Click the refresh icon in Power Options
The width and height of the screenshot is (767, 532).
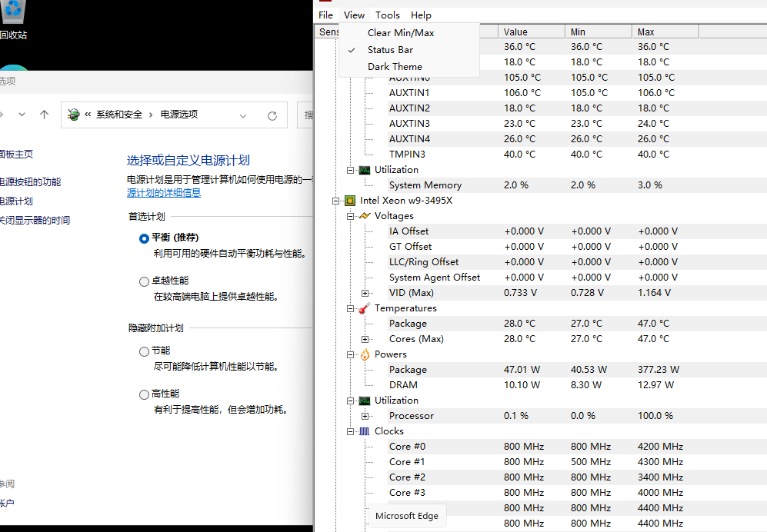pyautogui.click(x=272, y=115)
